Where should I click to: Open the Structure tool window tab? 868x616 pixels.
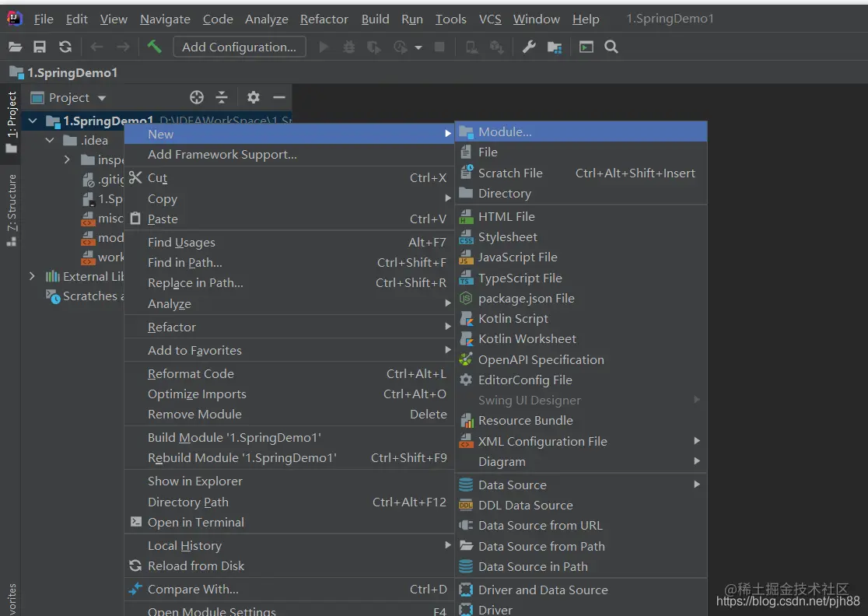[12, 210]
